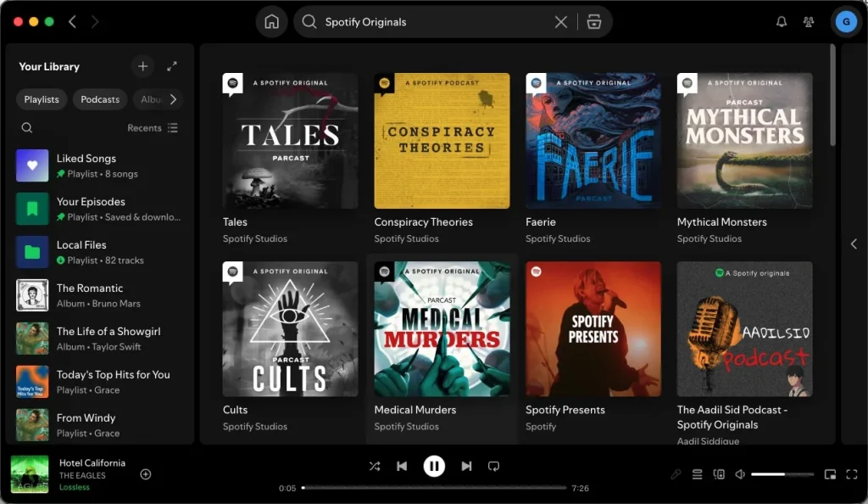Go Home using the home icon

click(271, 21)
